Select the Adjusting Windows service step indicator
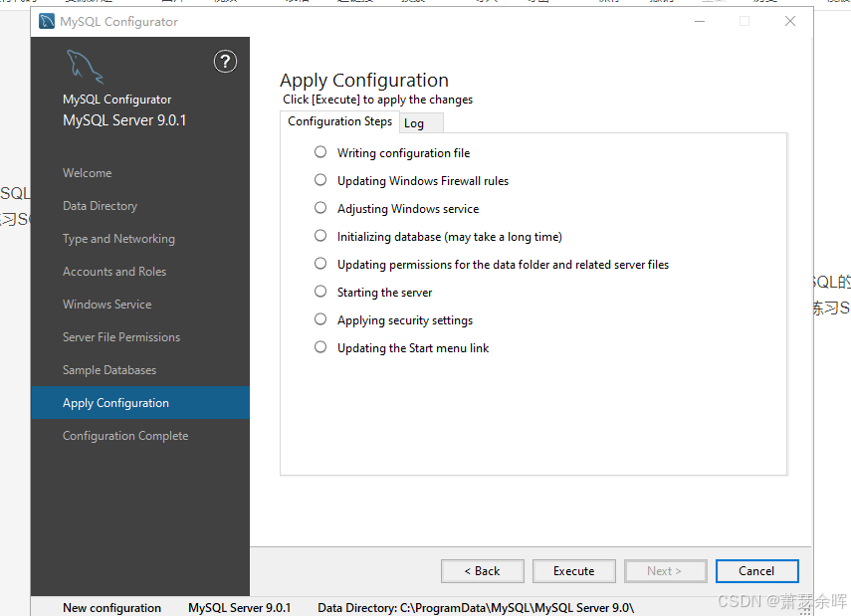851x616 pixels. [320, 208]
